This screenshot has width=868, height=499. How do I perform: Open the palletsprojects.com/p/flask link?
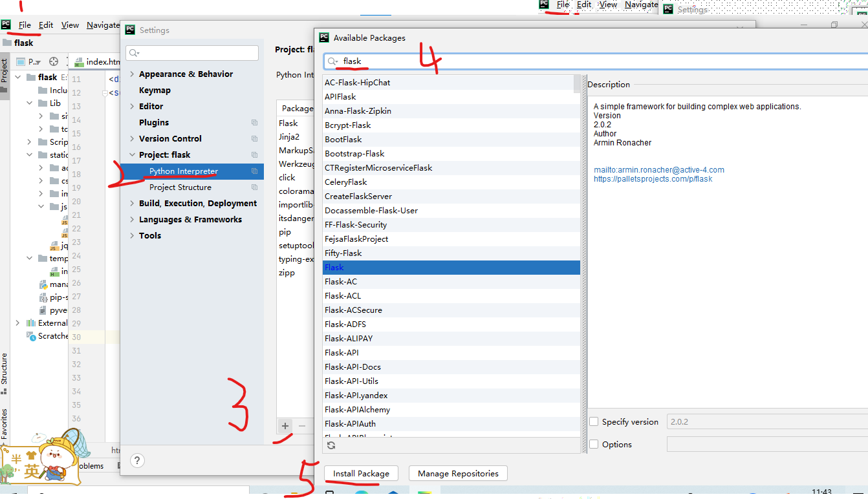tap(653, 179)
